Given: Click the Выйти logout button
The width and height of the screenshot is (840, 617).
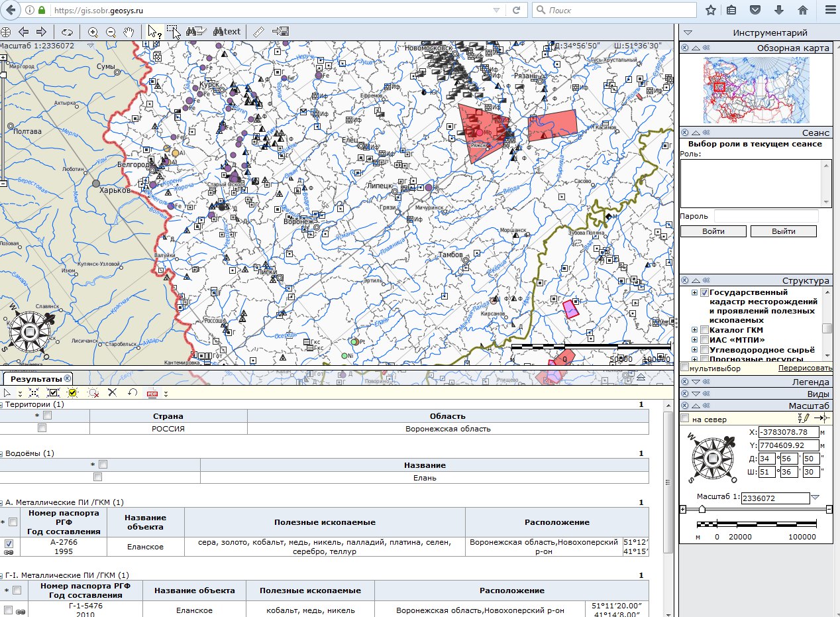Looking at the screenshot, I should (783, 231).
